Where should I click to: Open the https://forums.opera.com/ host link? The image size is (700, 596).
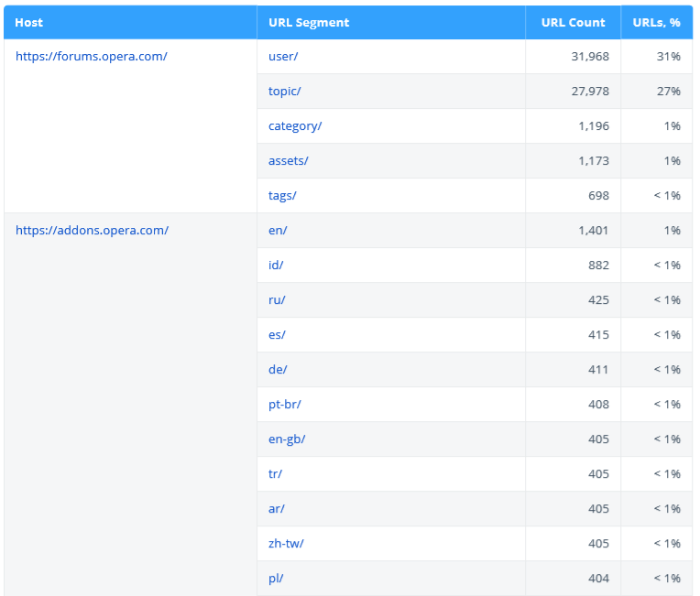[x=92, y=57]
